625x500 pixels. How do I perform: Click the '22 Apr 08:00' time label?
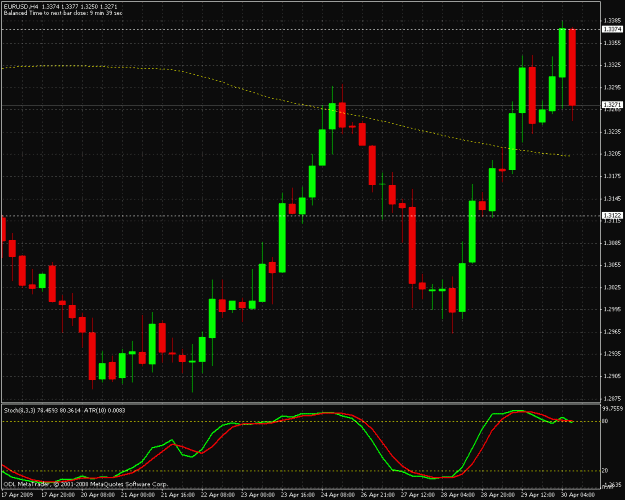click(218, 495)
